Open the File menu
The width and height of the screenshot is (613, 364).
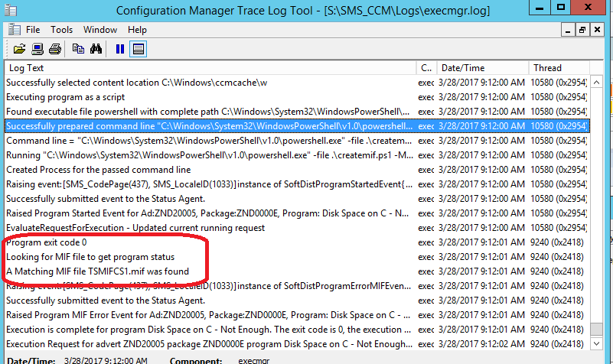(33, 30)
